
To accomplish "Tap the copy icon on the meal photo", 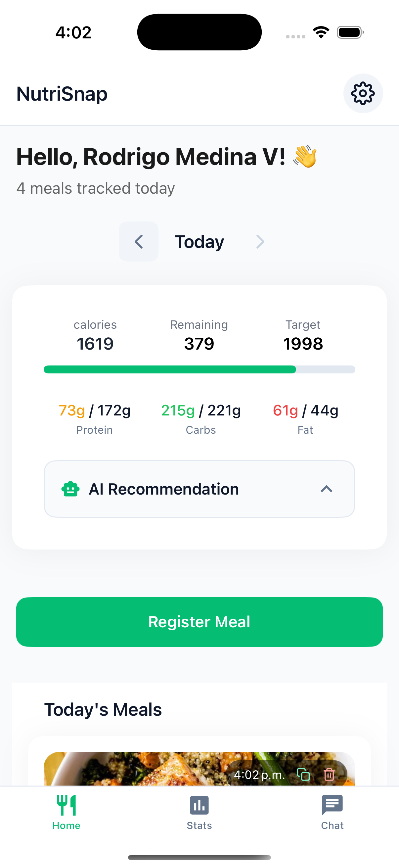I will 303,774.
